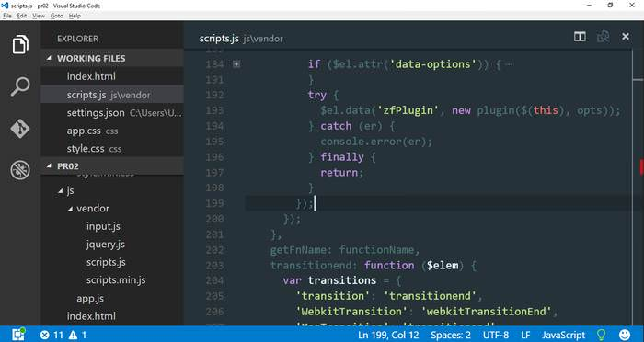Click 'webkitTransitionEnd' string on line 206
This screenshot has height=342, width=644.
[487, 312]
